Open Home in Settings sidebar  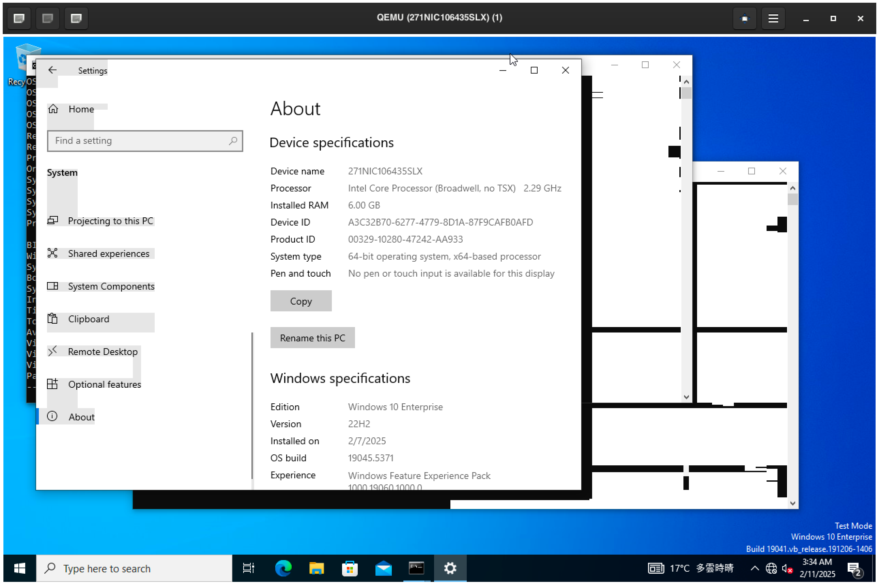tap(81, 109)
